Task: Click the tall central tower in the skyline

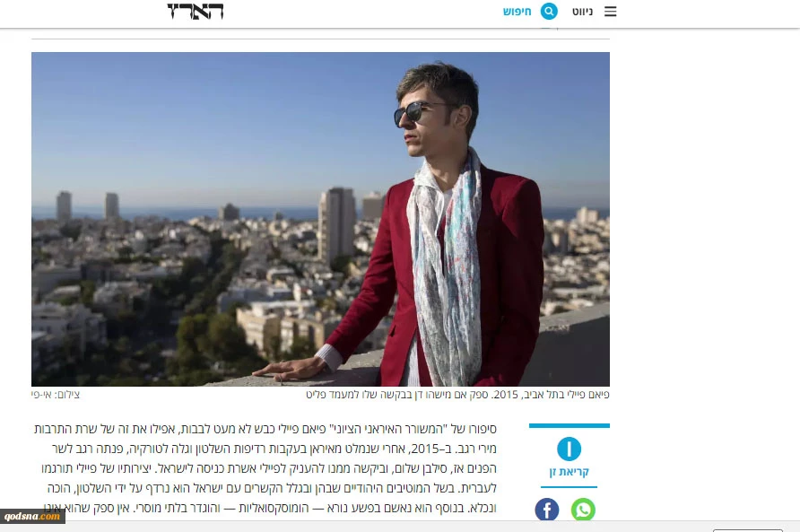Action: 336,224
